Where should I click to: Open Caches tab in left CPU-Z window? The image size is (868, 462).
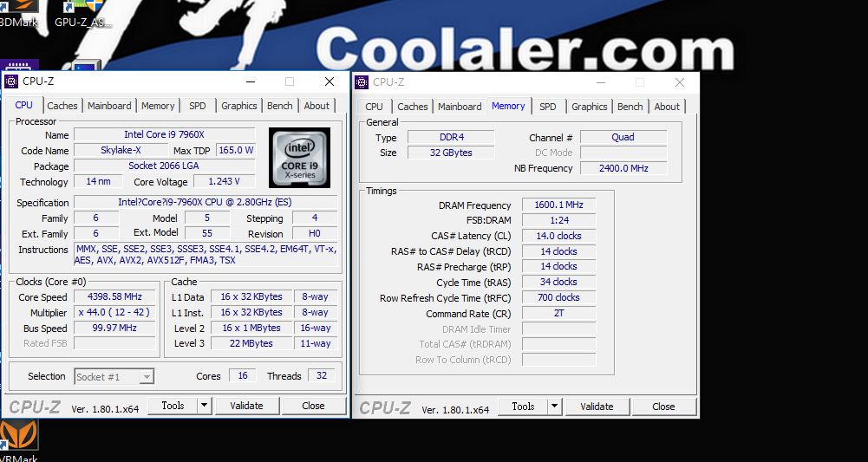click(62, 106)
